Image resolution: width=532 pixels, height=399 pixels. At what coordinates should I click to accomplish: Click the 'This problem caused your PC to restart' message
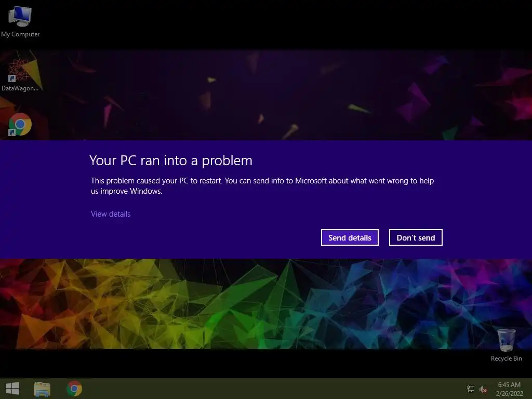(262, 185)
